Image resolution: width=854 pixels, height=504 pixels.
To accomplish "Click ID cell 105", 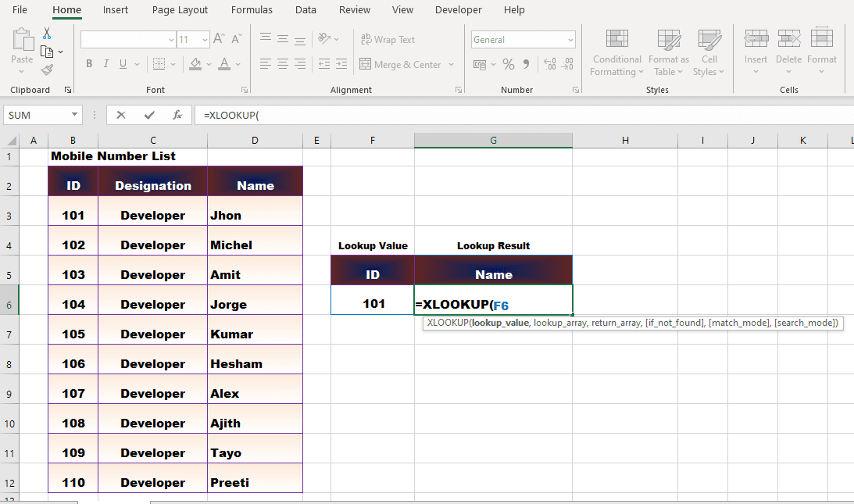I will pyautogui.click(x=73, y=330).
